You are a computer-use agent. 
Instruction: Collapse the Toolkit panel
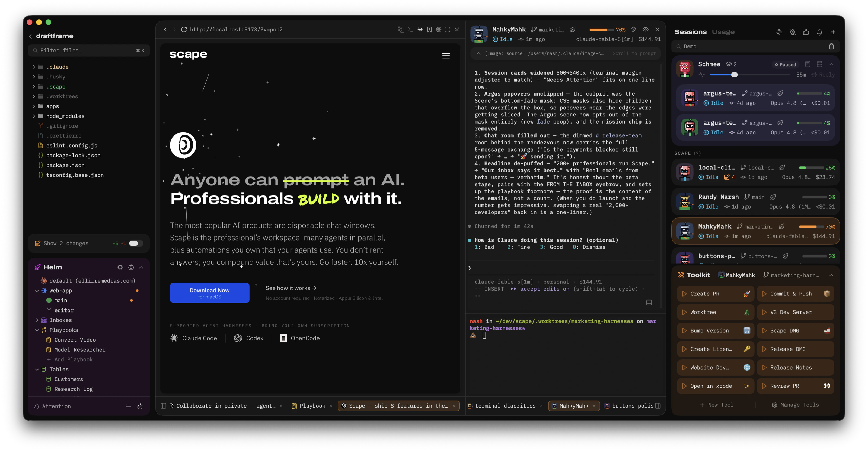click(x=831, y=275)
